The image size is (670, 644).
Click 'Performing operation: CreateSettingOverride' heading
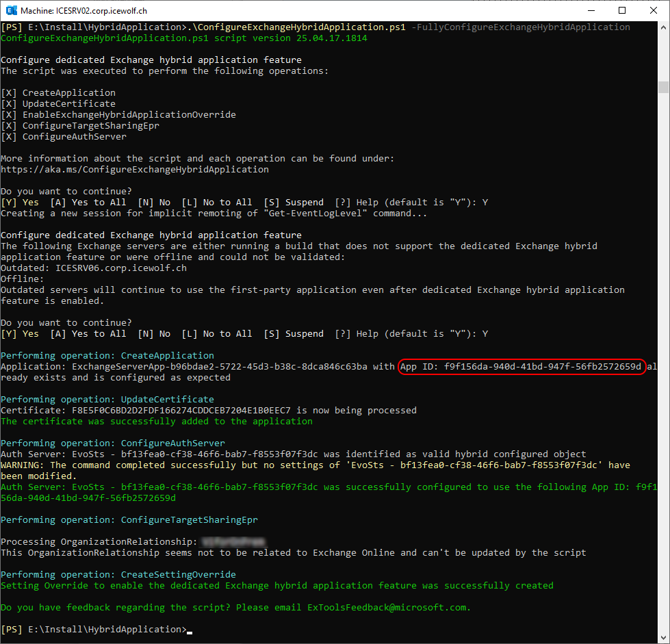tap(118, 575)
